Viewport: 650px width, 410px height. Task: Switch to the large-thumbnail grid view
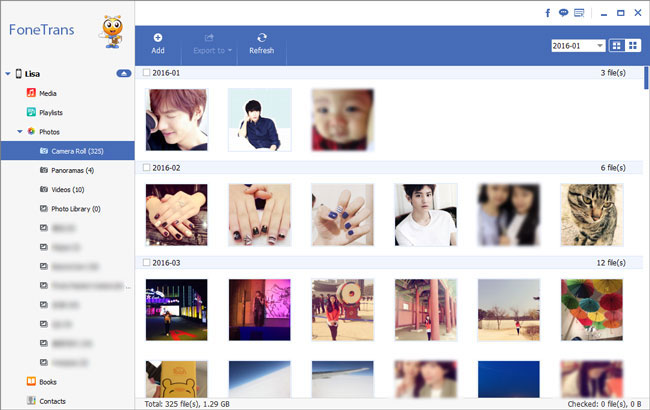[616, 46]
